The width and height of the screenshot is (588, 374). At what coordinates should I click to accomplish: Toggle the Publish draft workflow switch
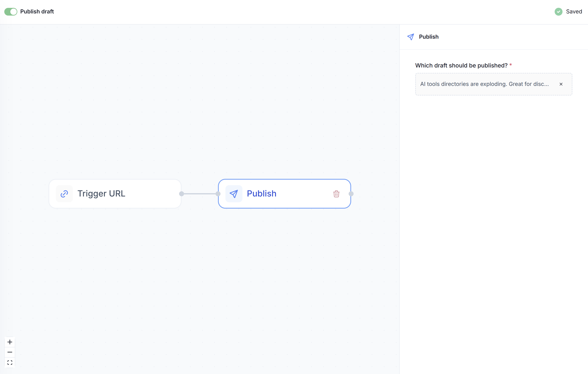tap(11, 11)
